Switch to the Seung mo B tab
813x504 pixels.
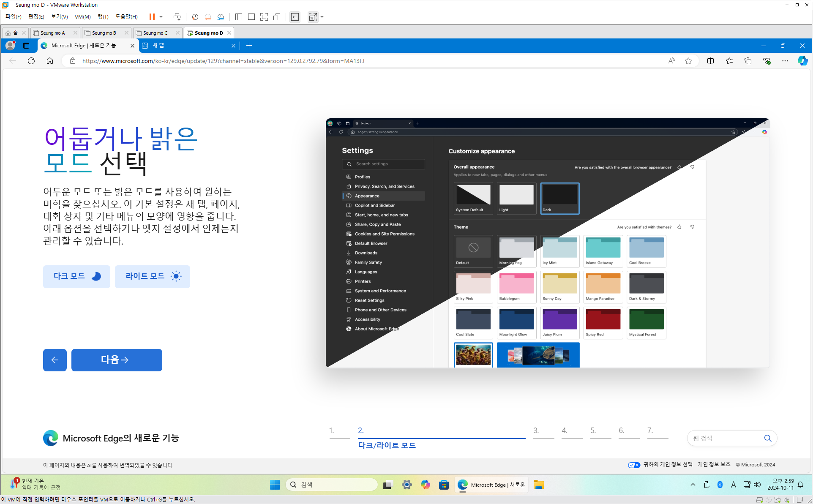click(x=104, y=33)
